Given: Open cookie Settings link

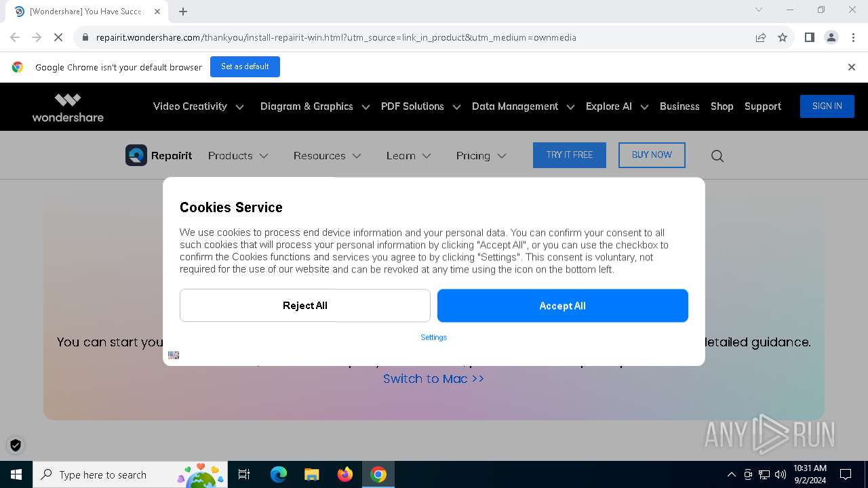Looking at the screenshot, I should 434,338.
